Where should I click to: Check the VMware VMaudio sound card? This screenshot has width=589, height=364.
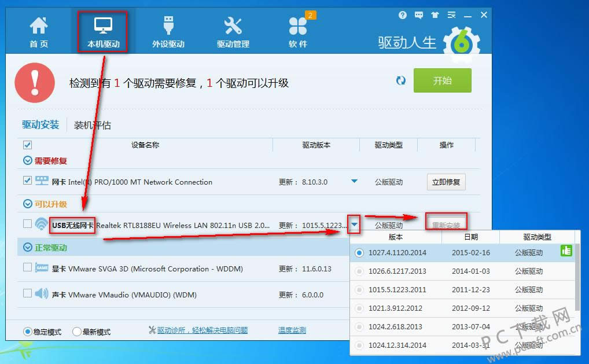(27, 293)
